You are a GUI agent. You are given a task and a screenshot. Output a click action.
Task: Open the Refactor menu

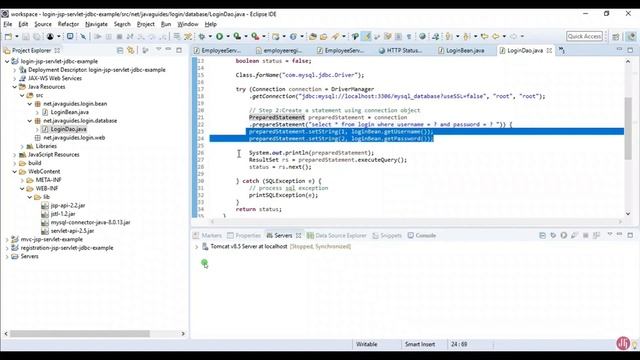click(x=68, y=24)
